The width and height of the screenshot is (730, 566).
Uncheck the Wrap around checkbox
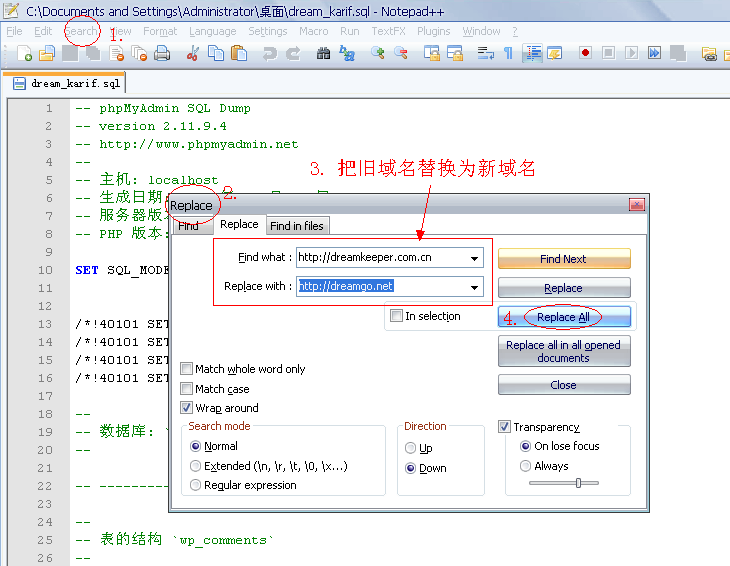[x=186, y=408]
